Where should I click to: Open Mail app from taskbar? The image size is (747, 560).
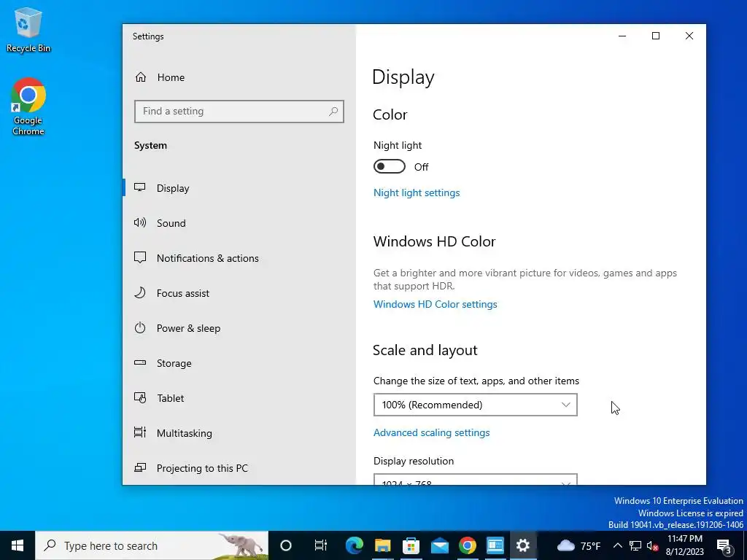[x=439, y=545]
